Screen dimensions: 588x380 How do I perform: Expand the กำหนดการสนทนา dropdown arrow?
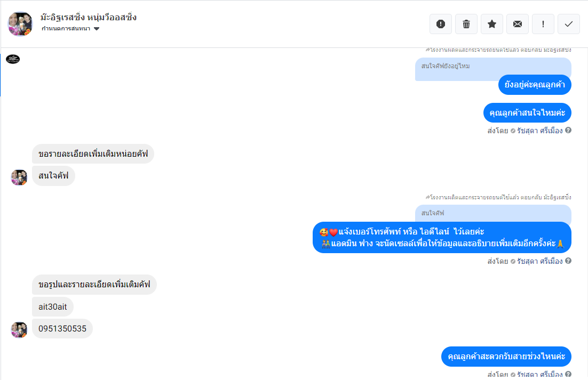tap(97, 29)
